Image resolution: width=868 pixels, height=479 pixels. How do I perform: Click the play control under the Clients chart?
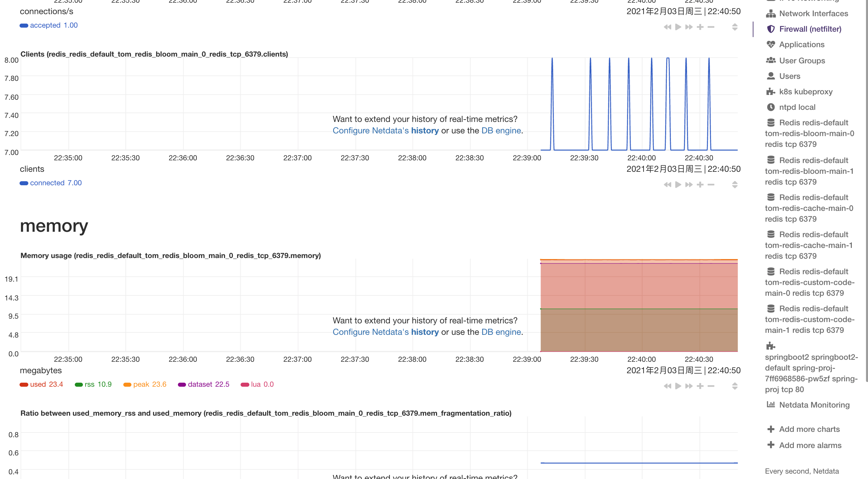(x=678, y=185)
